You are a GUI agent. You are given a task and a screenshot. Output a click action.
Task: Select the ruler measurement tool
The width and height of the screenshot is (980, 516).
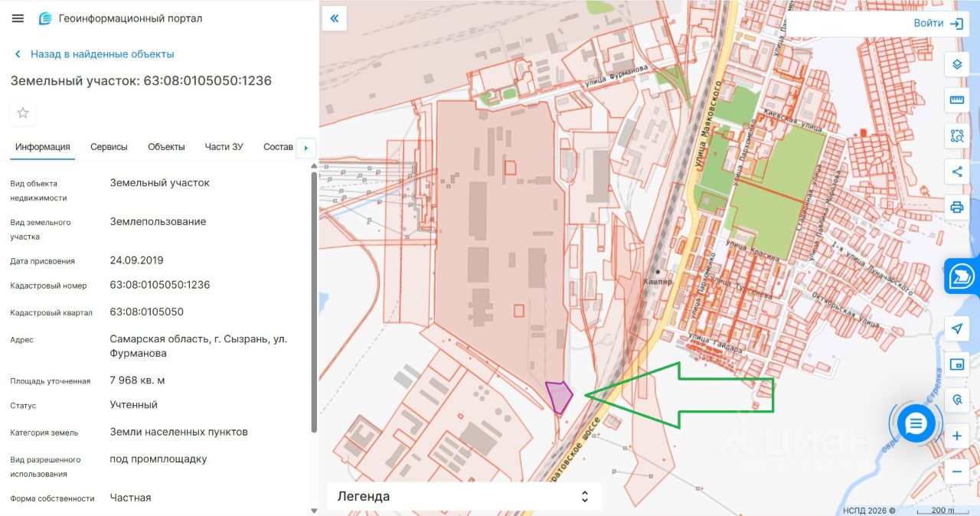956,100
